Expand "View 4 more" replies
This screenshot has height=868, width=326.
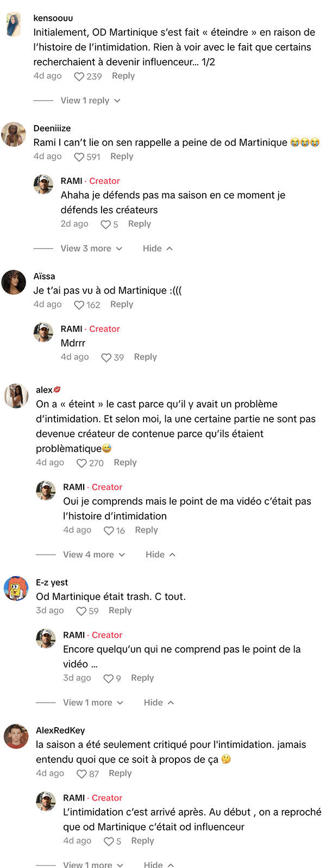pos(94,555)
